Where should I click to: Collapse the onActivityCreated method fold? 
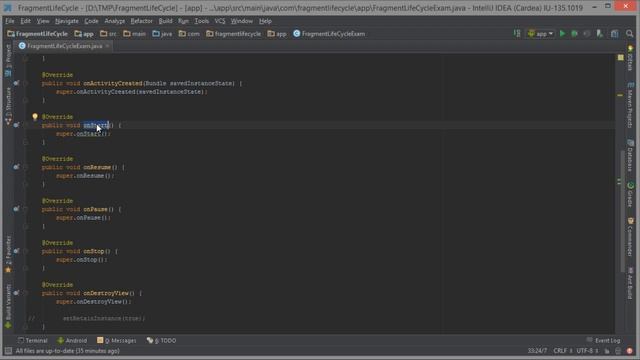pos(25,83)
